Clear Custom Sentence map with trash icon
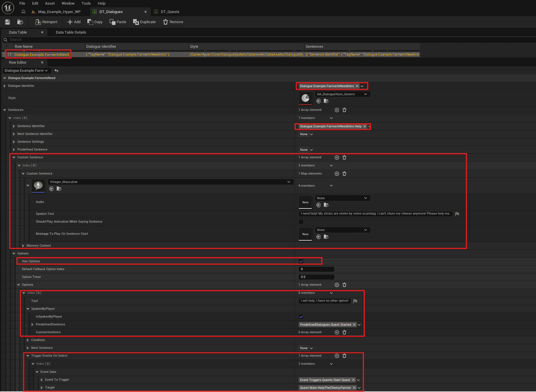 [x=344, y=174]
